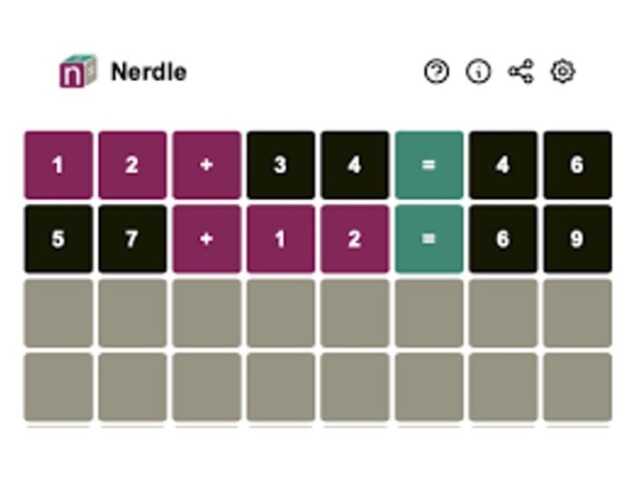The height and width of the screenshot is (480, 640).
Task: Click the purple plus tile in first row
Action: [206, 165]
